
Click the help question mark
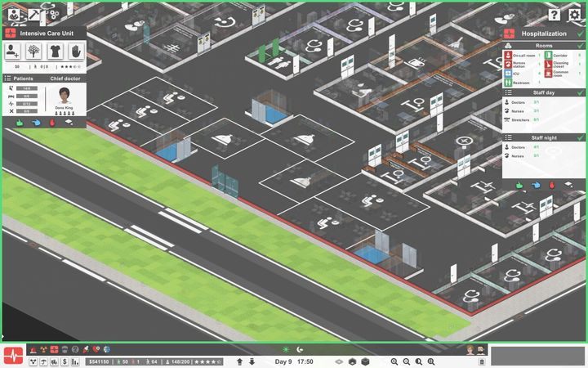pyautogui.click(x=555, y=15)
